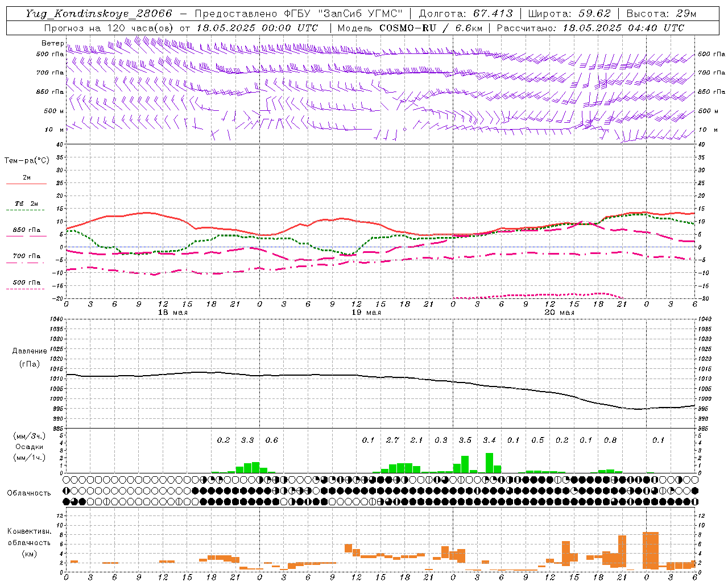
Task: Click the '2м' temperature legend entry
Action: pyautogui.click(x=27, y=178)
